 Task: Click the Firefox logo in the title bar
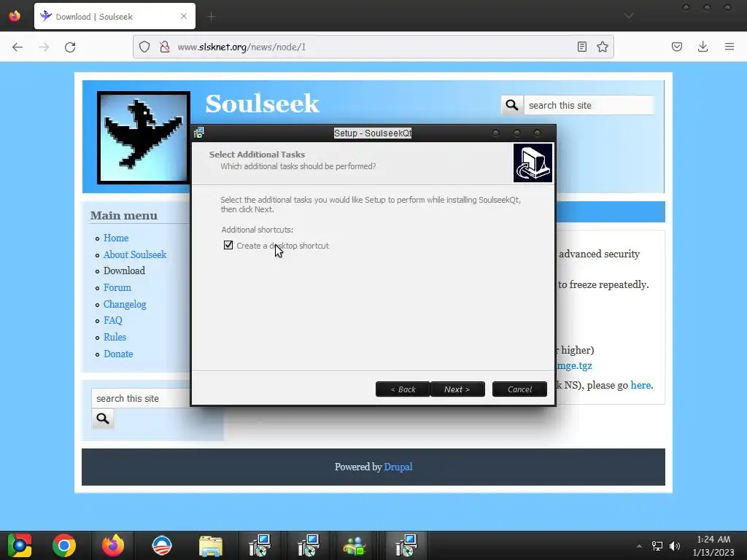(15, 16)
